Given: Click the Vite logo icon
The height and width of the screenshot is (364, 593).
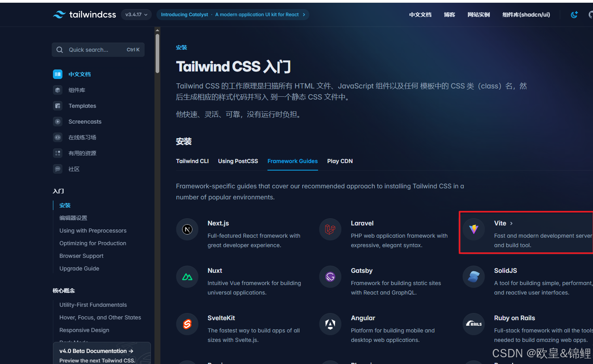Looking at the screenshot, I should (474, 229).
